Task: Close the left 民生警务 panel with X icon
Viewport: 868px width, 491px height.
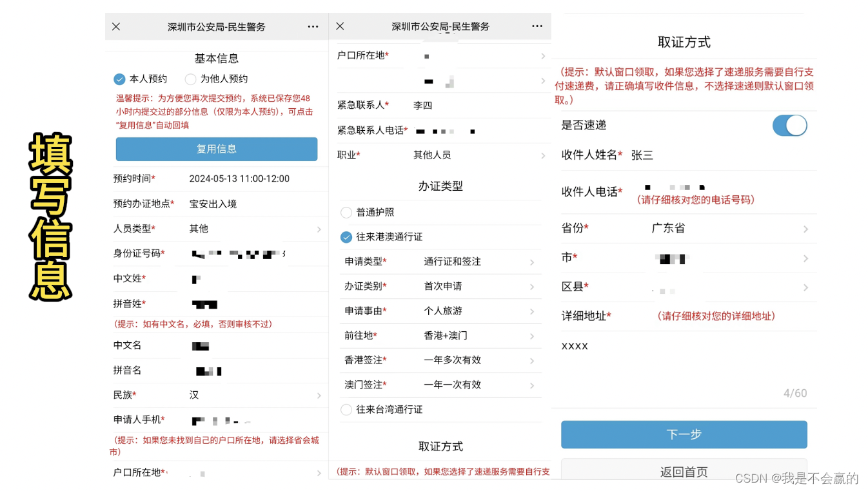Action: coord(116,26)
